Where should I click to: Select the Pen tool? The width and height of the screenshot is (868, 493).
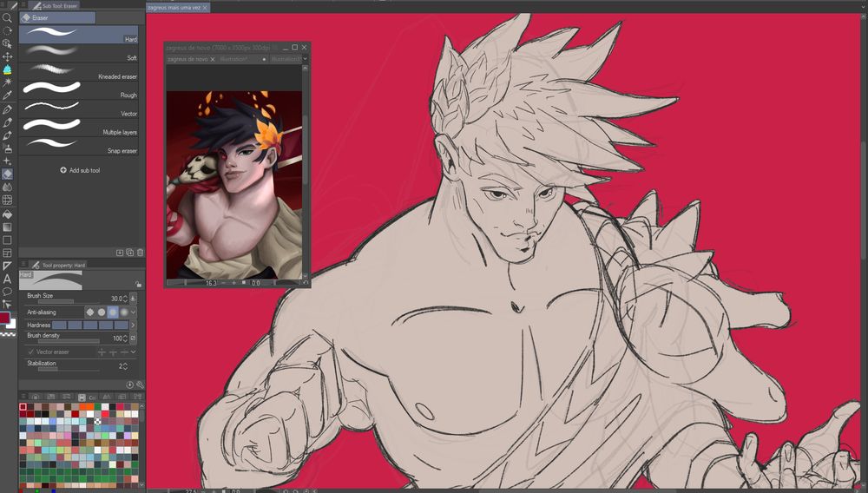tap(7, 109)
